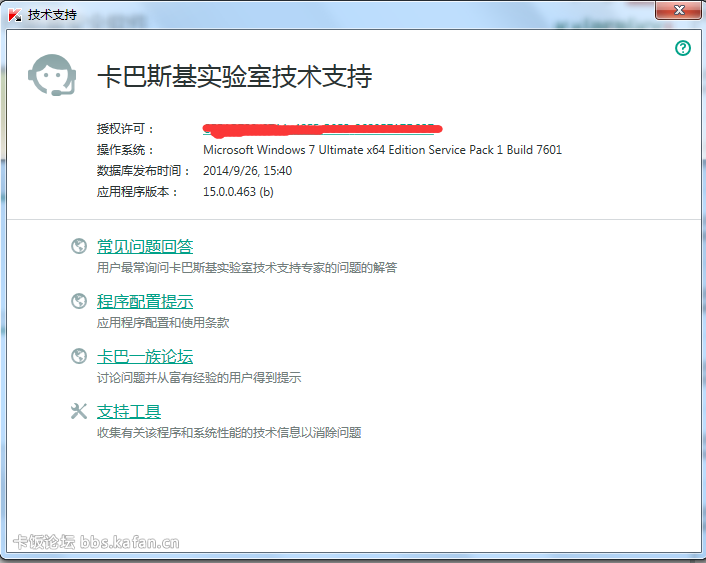Click the description 收集有关该程序和系统性能的技术信息
The height and width of the screenshot is (563, 706).
pos(229,432)
